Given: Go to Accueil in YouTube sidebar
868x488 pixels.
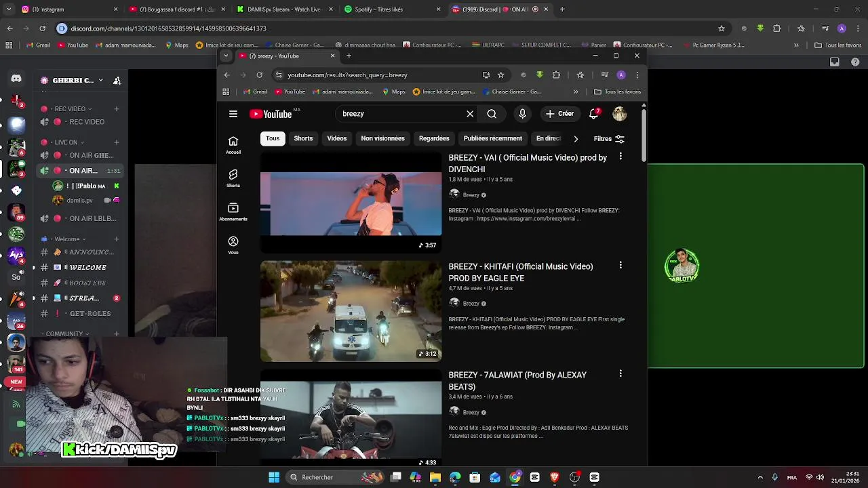Looking at the screenshot, I should (233, 145).
